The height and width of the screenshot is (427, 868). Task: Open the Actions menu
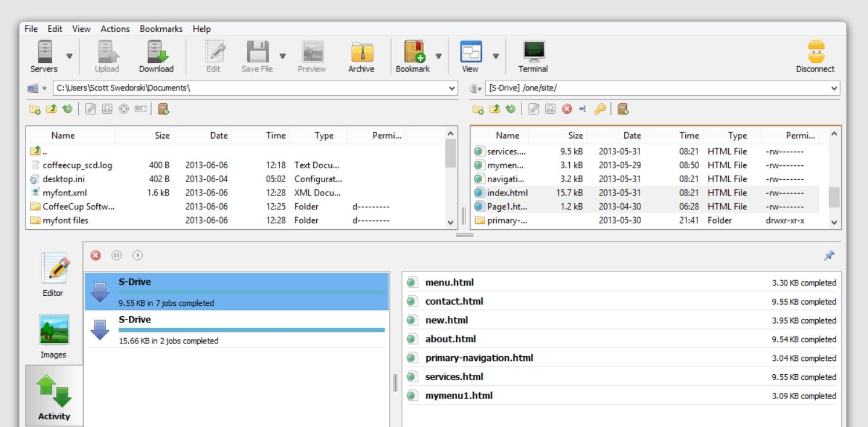click(x=115, y=29)
